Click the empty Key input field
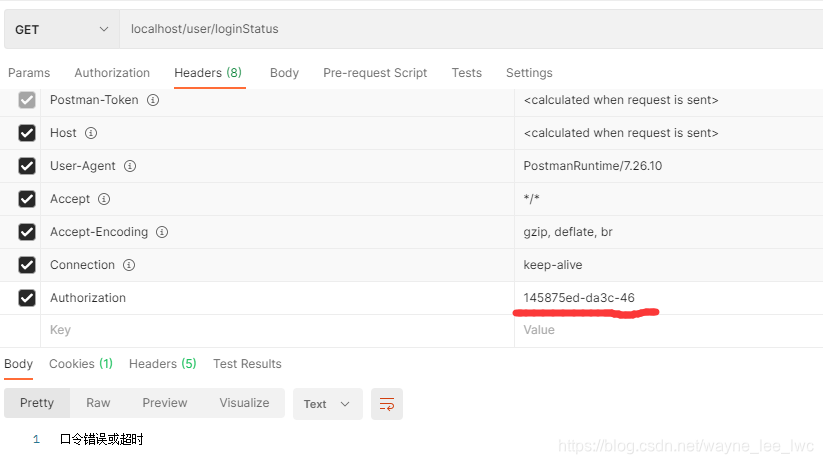This screenshot has width=823, height=464. 277,330
